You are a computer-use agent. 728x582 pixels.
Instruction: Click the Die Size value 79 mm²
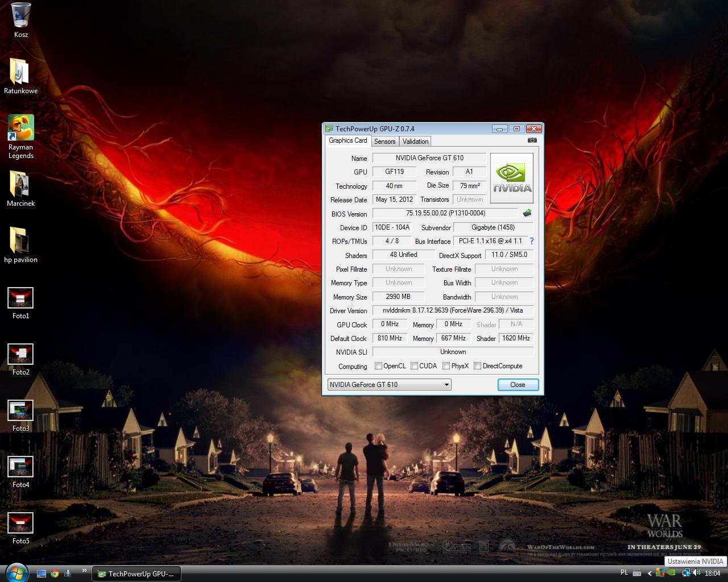[470, 186]
